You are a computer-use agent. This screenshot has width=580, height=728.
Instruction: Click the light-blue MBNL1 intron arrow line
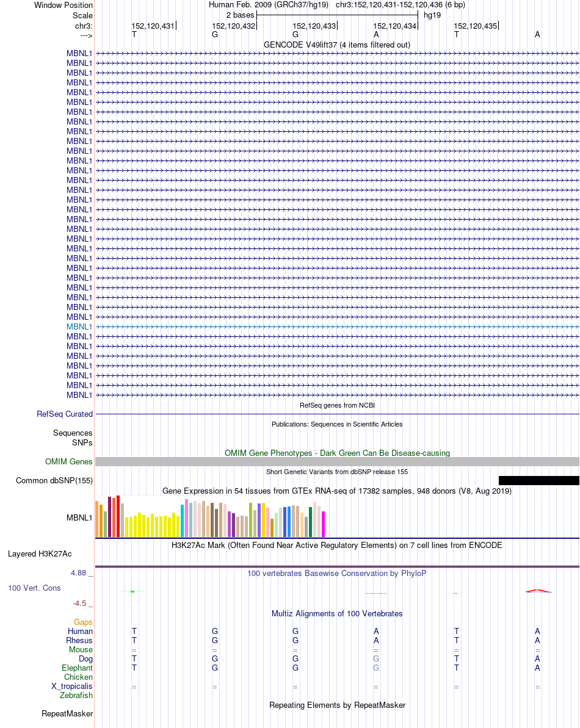coord(337,327)
